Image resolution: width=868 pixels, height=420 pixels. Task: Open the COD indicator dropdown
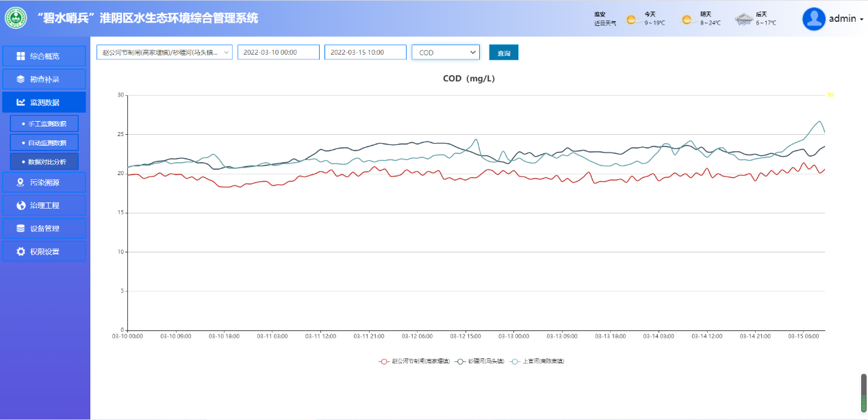click(x=445, y=53)
